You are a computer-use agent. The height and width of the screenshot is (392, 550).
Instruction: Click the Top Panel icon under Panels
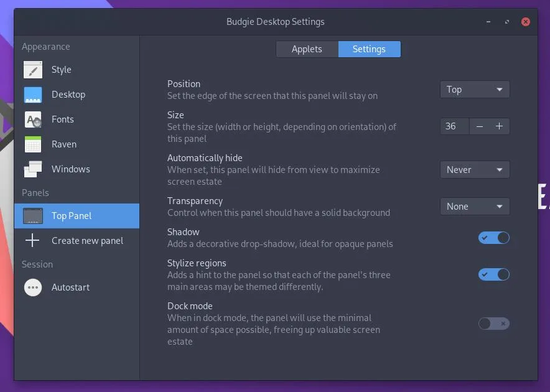(33, 216)
